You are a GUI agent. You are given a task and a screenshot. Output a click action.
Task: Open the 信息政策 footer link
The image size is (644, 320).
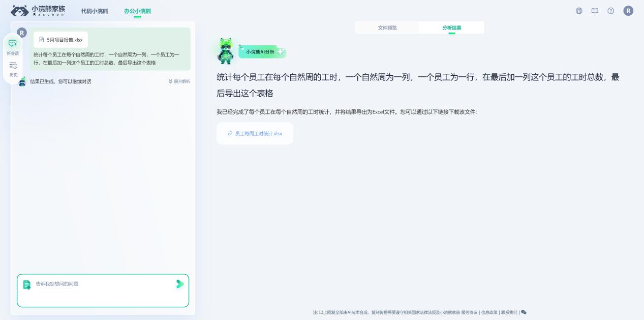pos(489,312)
